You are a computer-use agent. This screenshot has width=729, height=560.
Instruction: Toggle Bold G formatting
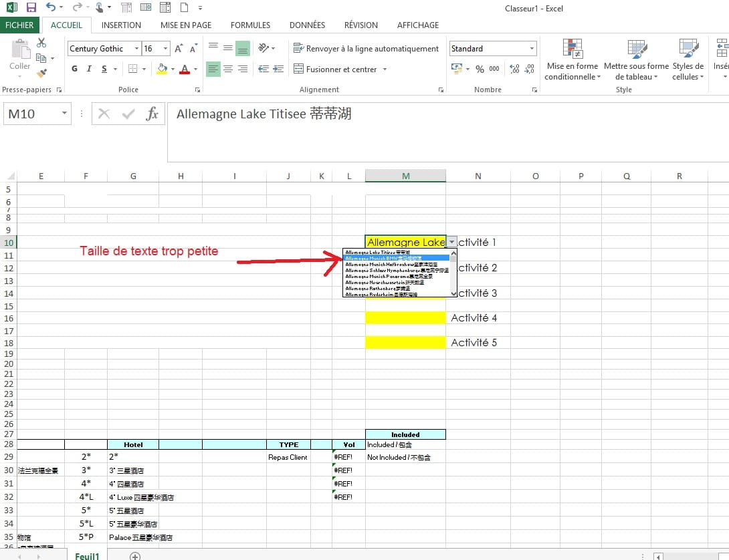[x=74, y=69]
